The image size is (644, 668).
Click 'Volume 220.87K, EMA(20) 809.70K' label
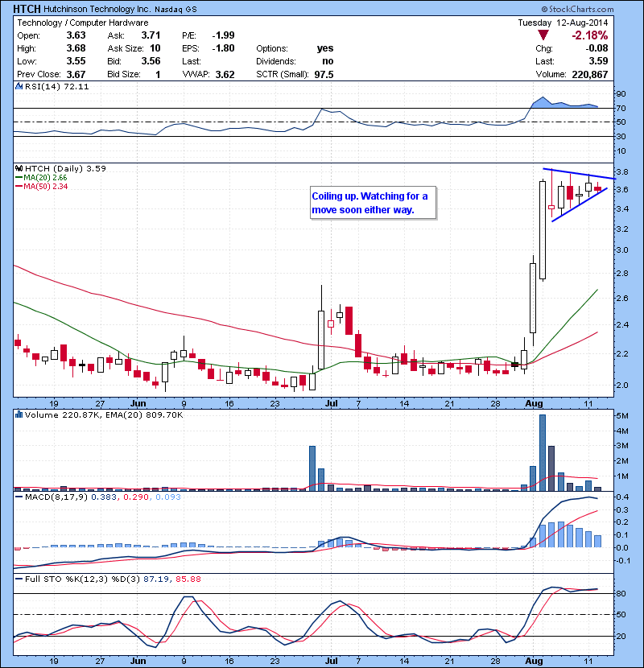point(104,414)
